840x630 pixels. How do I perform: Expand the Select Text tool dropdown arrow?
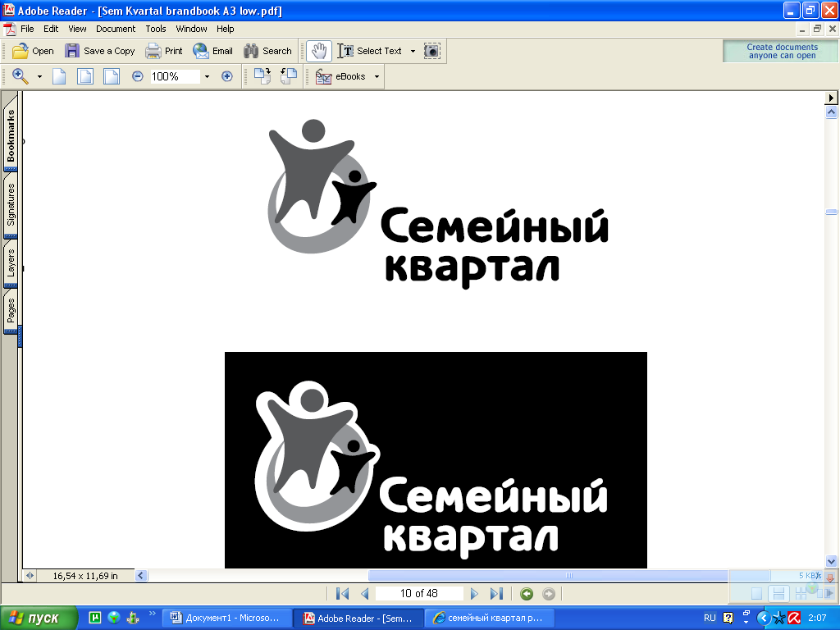click(413, 52)
